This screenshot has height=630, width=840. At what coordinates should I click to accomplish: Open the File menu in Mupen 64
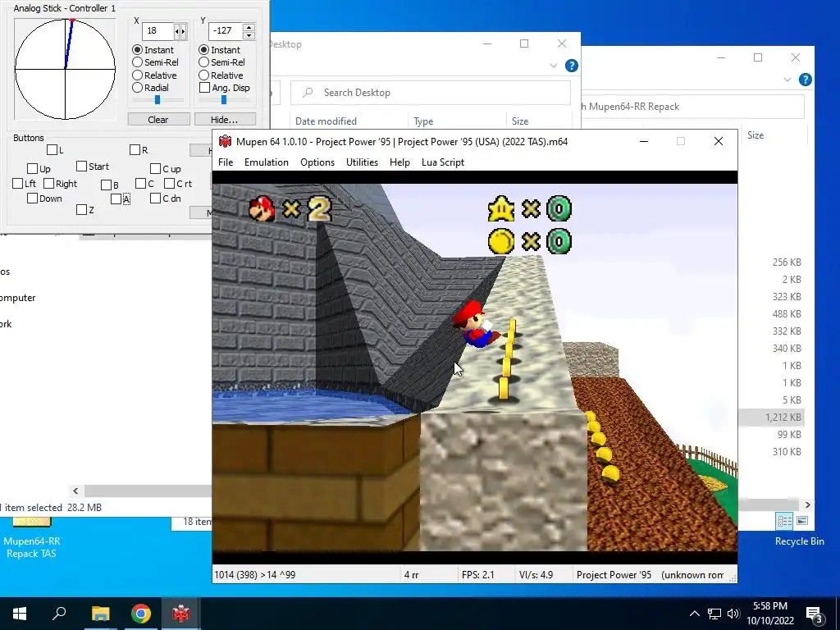226,162
